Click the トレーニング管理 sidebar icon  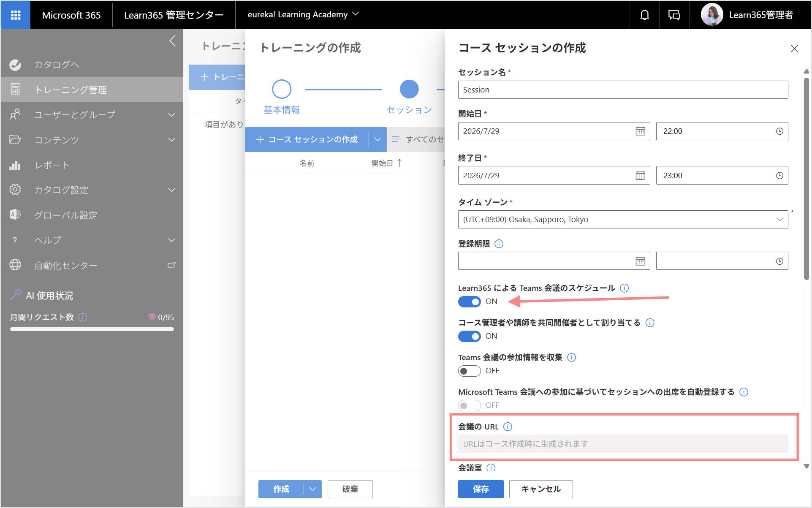[15, 90]
